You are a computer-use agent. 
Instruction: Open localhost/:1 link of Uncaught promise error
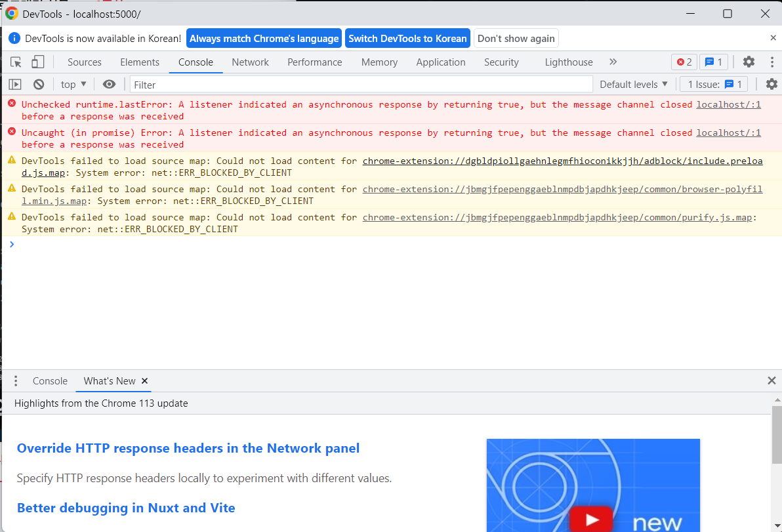pyautogui.click(x=728, y=133)
